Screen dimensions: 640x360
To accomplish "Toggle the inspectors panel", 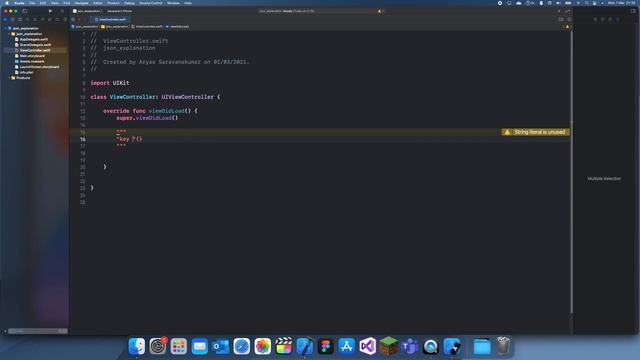I will [x=633, y=11].
